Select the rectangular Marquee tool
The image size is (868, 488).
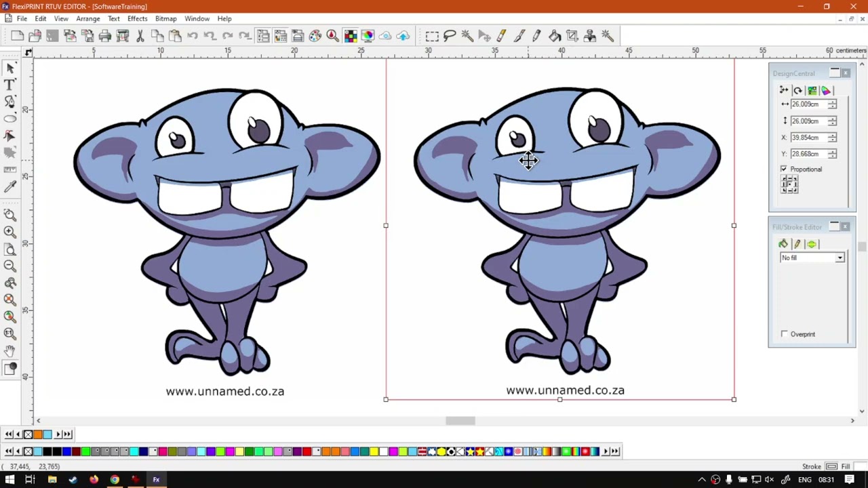[432, 36]
